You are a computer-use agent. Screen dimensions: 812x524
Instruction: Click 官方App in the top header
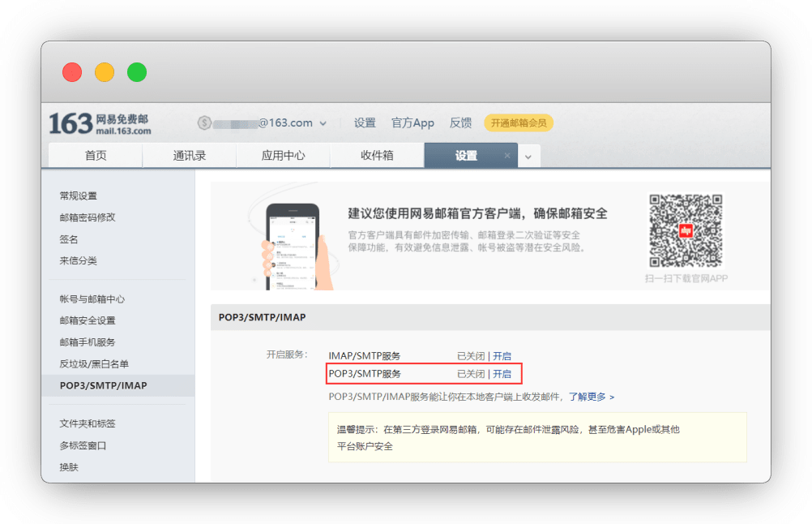click(412, 123)
